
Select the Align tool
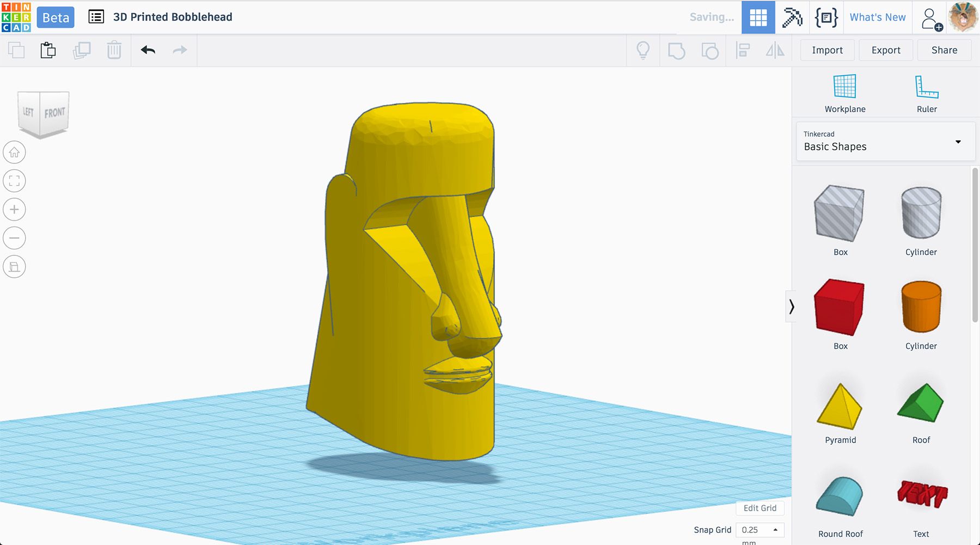tap(743, 50)
